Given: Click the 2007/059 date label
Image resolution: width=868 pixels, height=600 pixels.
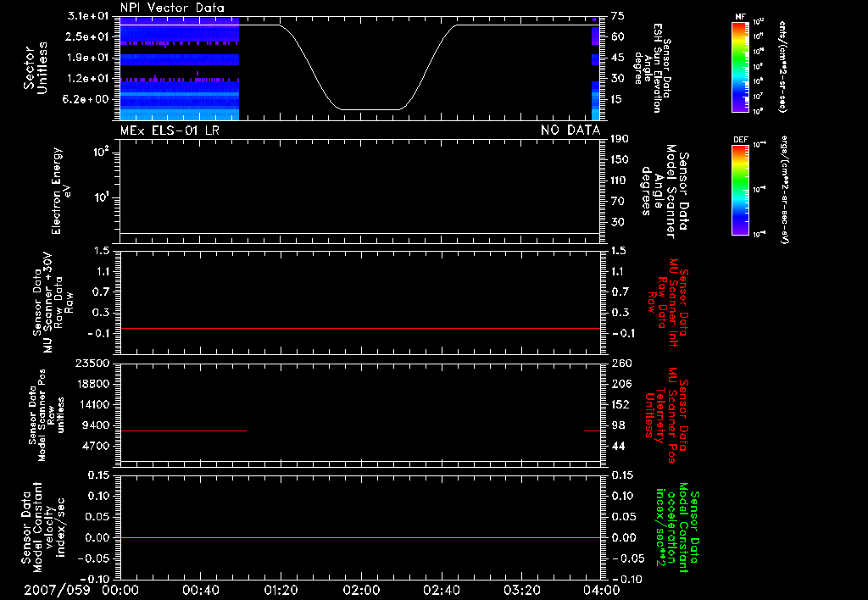Looking at the screenshot, I should click(57, 590).
